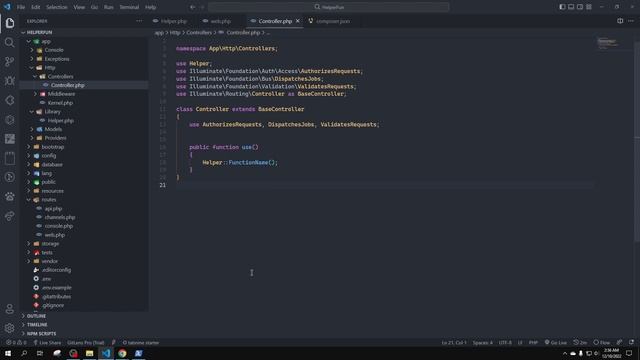Switch to the composer.json tab
Viewport: 640px width, 360px height.
pyautogui.click(x=332, y=21)
